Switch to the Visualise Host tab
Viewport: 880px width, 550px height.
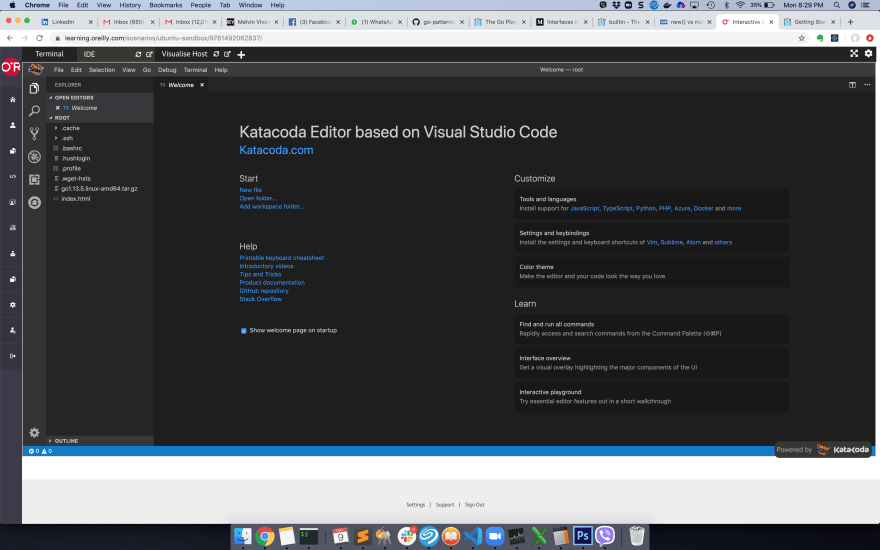(x=184, y=54)
